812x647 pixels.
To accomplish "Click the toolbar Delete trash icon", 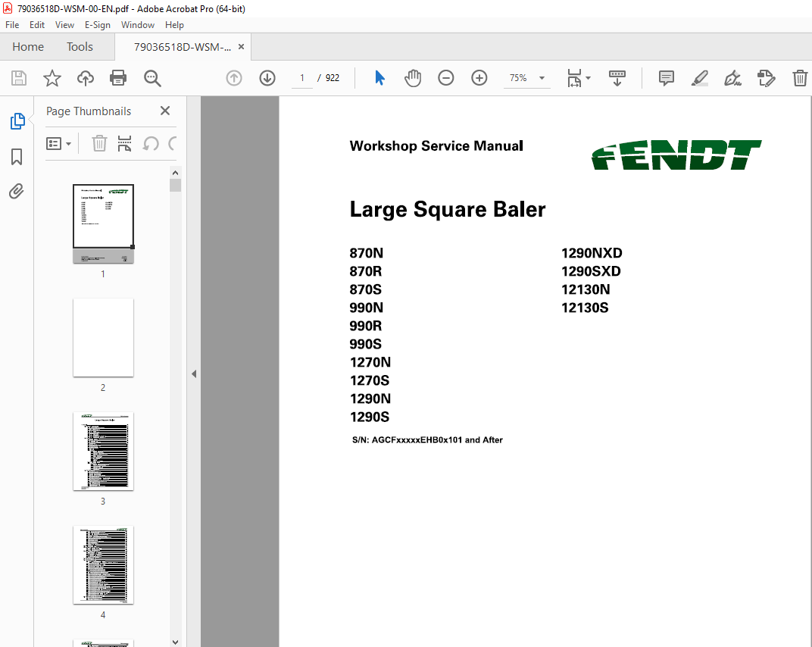I will (800, 78).
